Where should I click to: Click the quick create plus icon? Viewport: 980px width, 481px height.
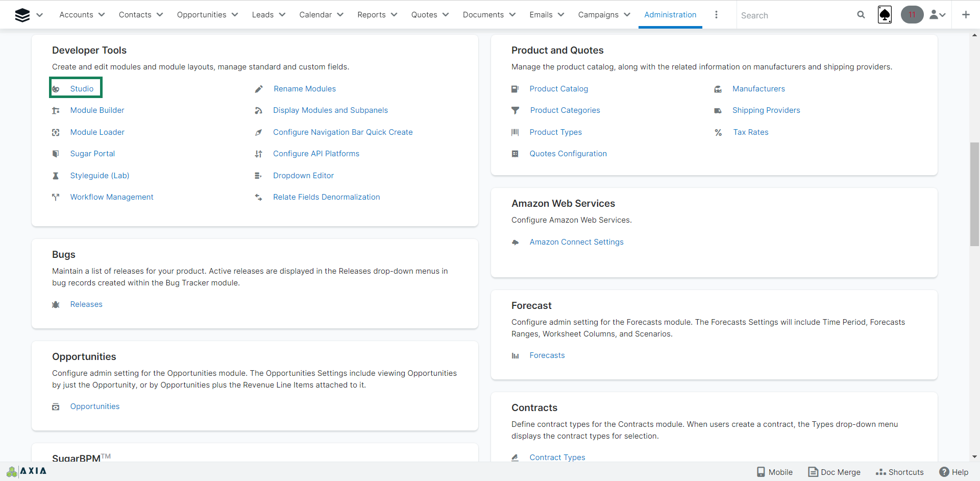pos(966,15)
